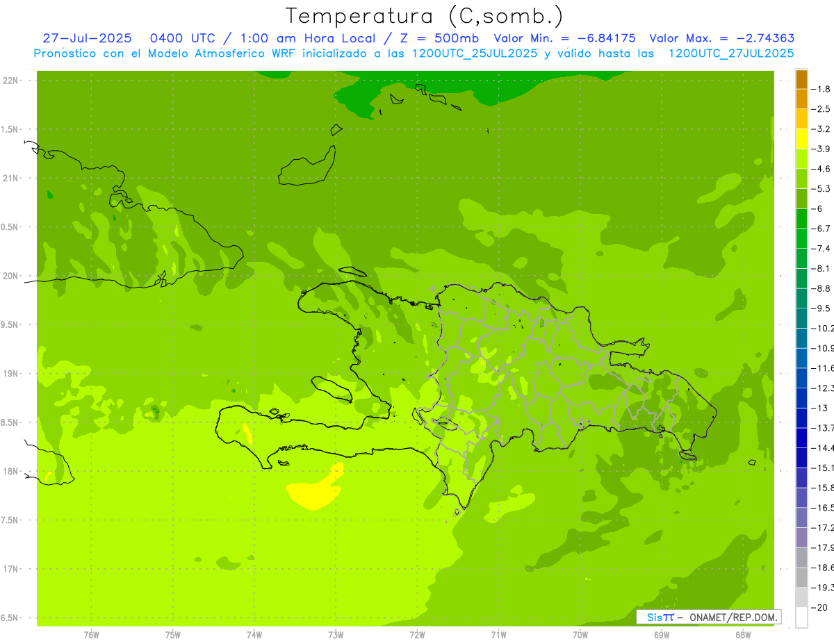Click the '1200UTC_27JUL2025' valid-until text

[730, 53]
